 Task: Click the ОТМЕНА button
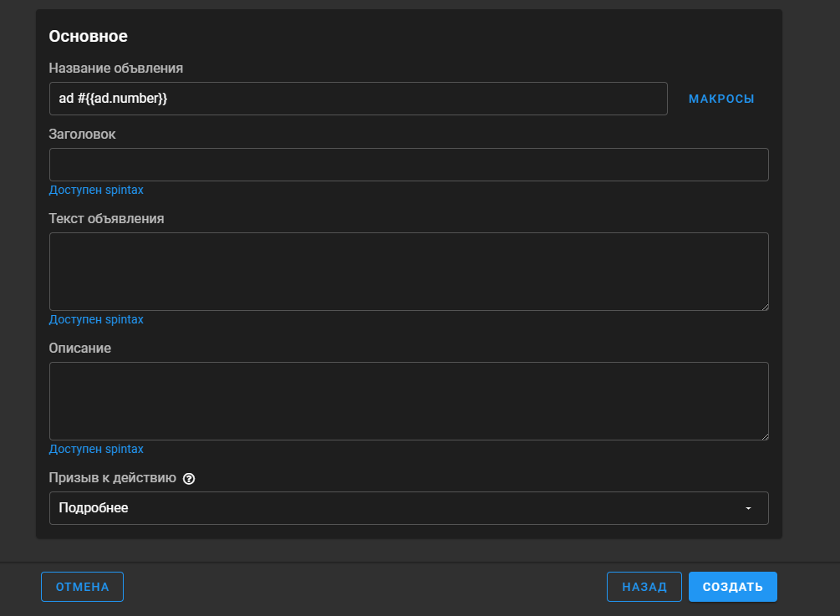pos(82,587)
